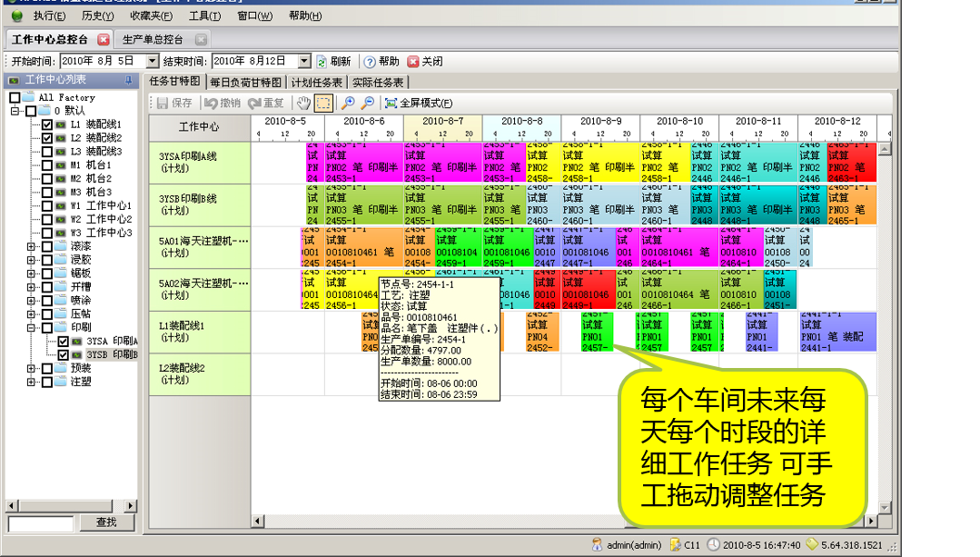Click the search input field beside 查找
The image size is (980, 557).
[x=41, y=523]
